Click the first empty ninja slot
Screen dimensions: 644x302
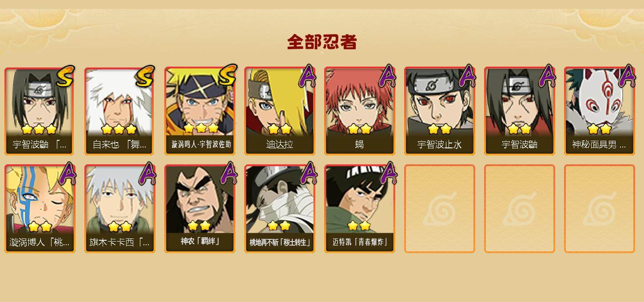[x=439, y=209]
